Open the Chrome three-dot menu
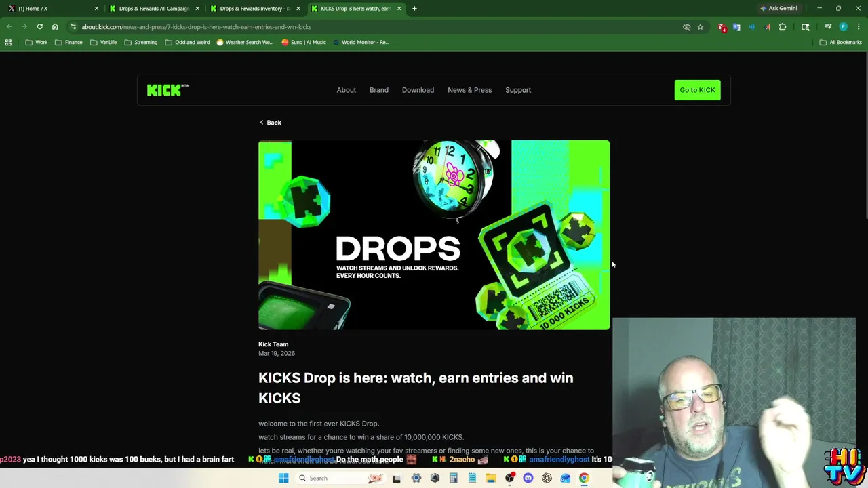Screen dimensions: 868x488 859,27
